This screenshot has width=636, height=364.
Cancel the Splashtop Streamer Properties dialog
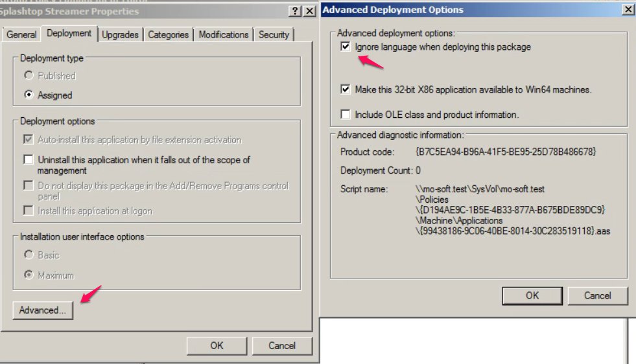282,346
